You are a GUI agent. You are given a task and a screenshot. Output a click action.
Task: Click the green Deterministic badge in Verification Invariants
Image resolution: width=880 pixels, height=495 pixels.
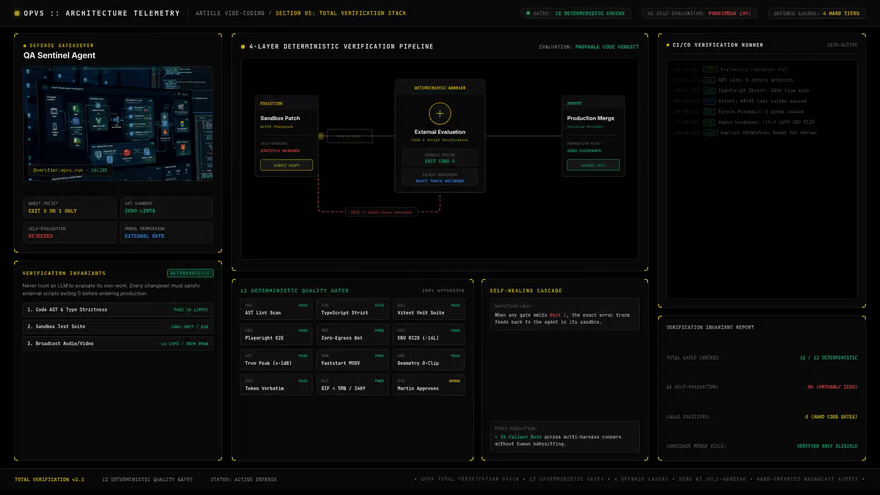190,273
